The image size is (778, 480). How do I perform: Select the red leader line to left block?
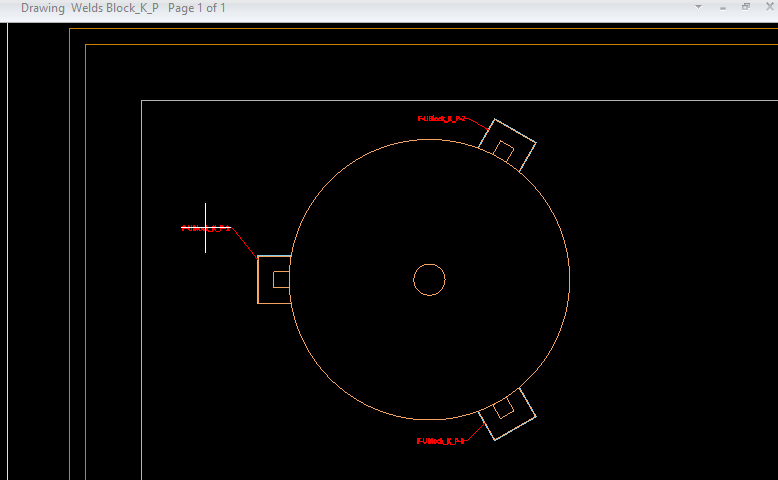(x=245, y=243)
